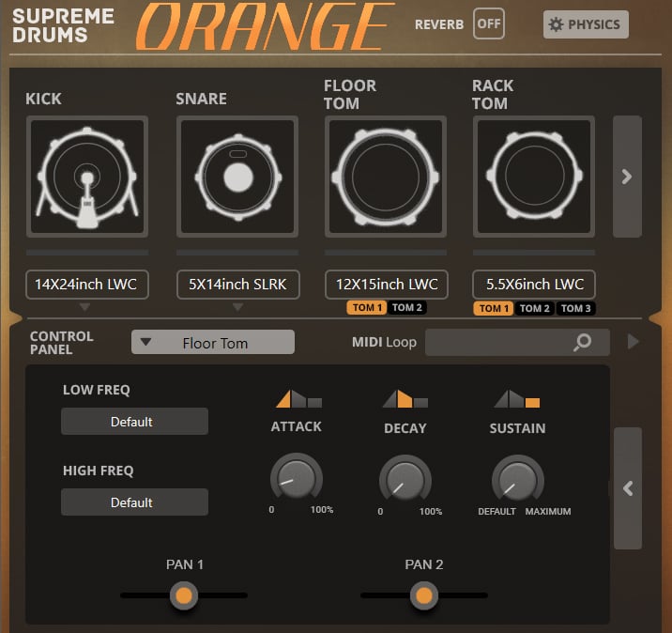The image size is (672, 633).
Task: Click the Rack Tom drum icon
Action: tap(534, 177)
